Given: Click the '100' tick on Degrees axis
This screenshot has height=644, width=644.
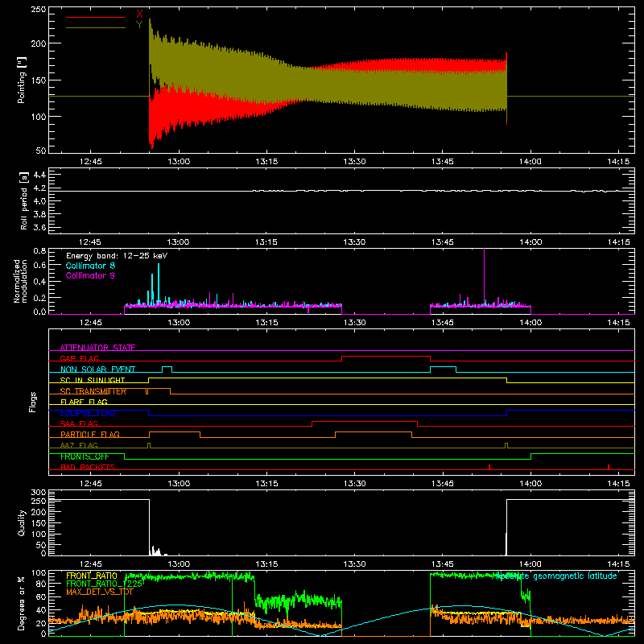Looking at the screenshot, I should click(x=38, y=573).
